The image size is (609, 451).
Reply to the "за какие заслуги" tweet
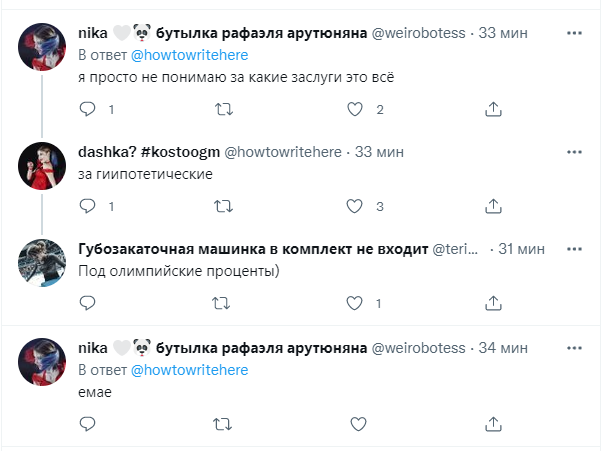pyautogui.click(x=87, y=110)
